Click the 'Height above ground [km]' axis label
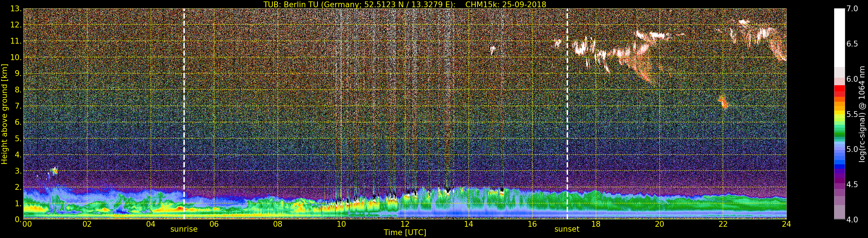This screenshot has height=238, width=868. [x=4, y=114]
